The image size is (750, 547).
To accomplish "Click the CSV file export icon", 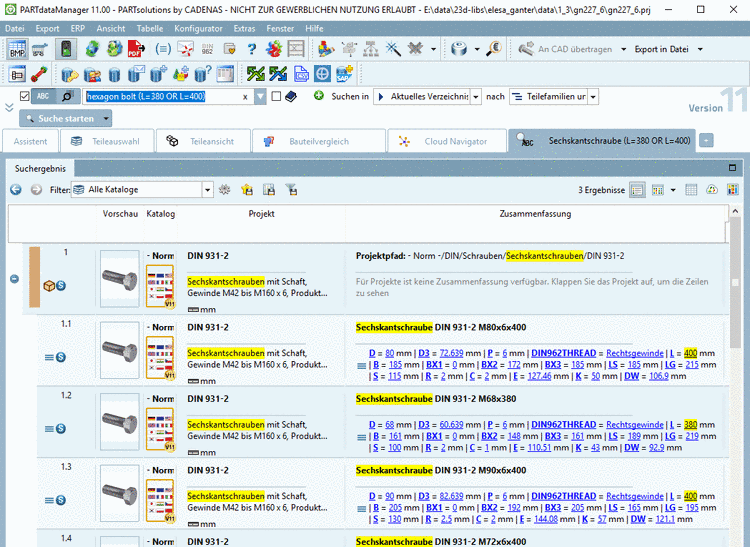I will coord(301,74).
